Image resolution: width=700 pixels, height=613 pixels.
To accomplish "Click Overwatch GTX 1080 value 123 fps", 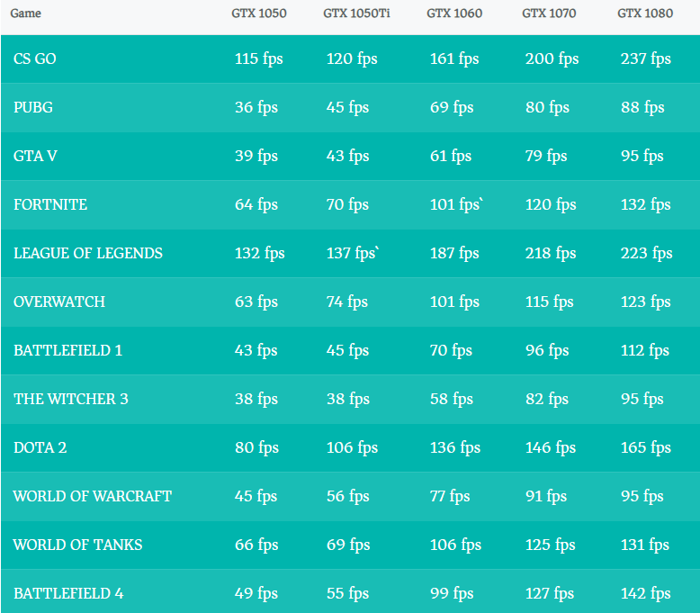I will pyautogui.click(x=646, y=302).
